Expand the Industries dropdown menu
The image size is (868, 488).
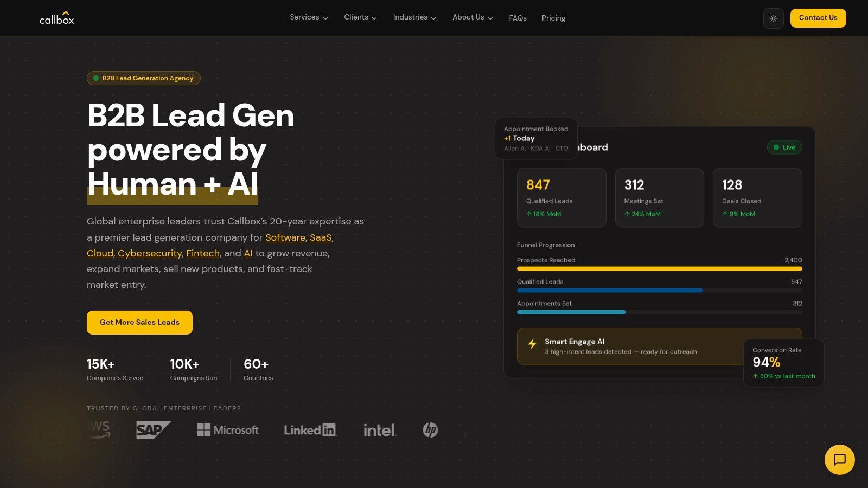coord(414,17)
